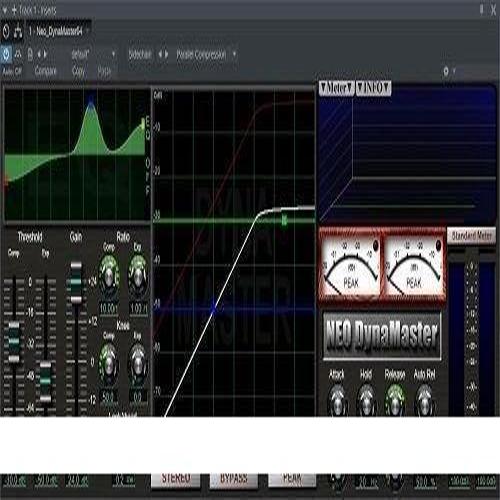Click the preset save icon
Screen dimensions: 500x500
(30, 54)
